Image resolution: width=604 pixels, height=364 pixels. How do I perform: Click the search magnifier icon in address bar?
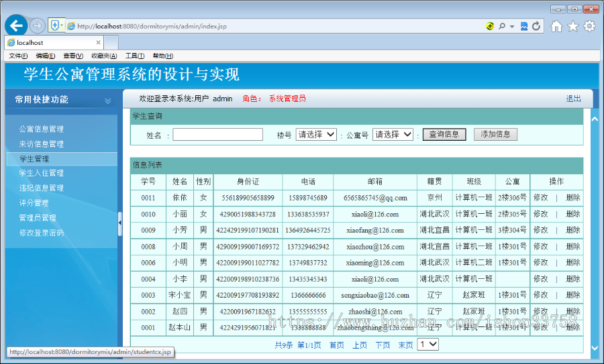coord(501,26)
